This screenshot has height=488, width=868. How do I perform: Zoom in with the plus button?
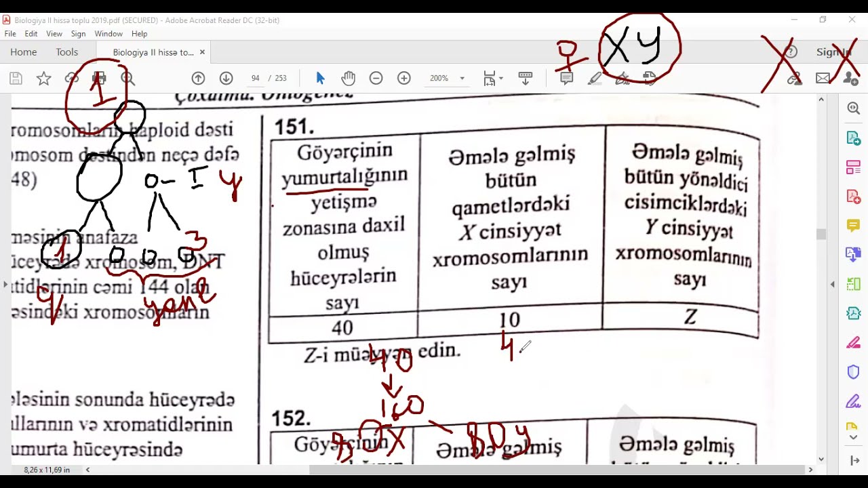click(x=404, y=79)
